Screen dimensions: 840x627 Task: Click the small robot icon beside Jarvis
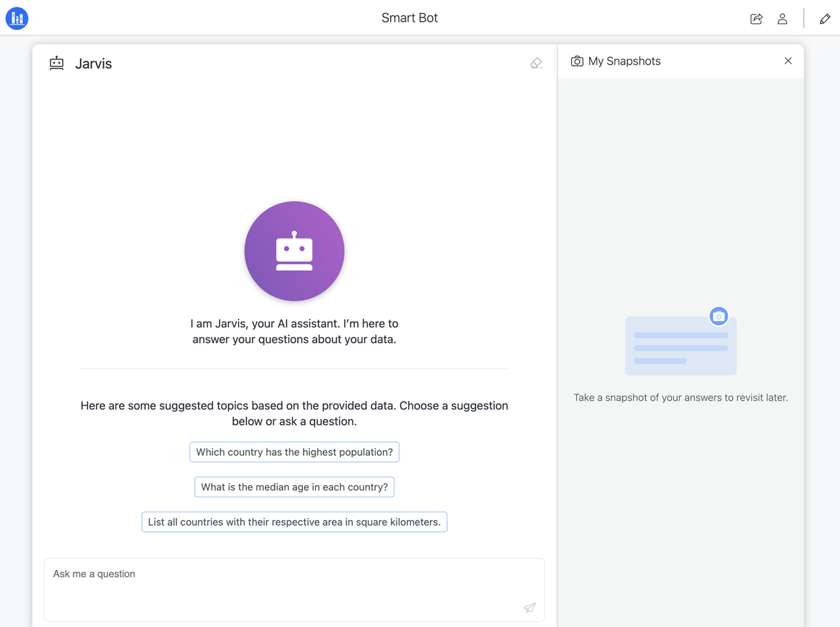tap(57, 63)
